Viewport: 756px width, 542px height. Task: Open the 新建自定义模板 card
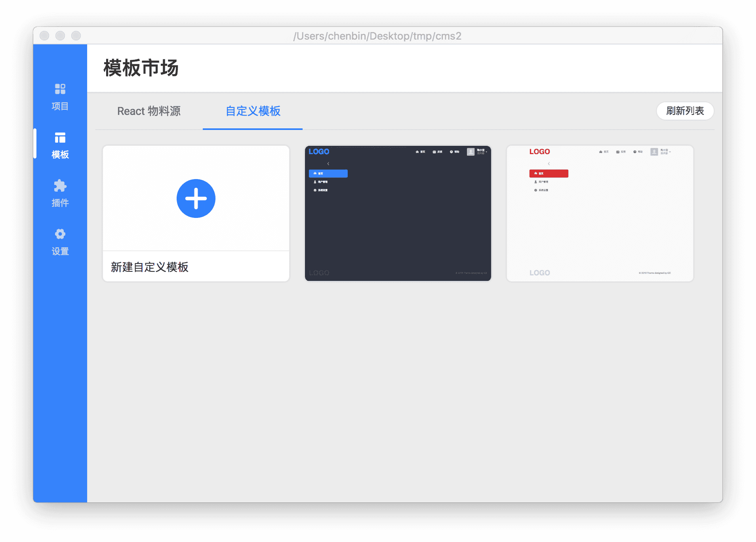pyautogui.click(x=196, y=213)
